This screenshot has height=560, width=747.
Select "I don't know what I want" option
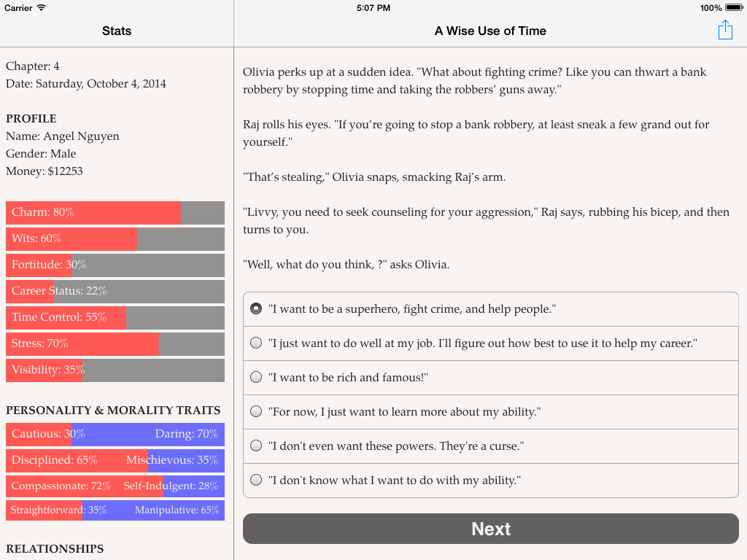point(491,480)
